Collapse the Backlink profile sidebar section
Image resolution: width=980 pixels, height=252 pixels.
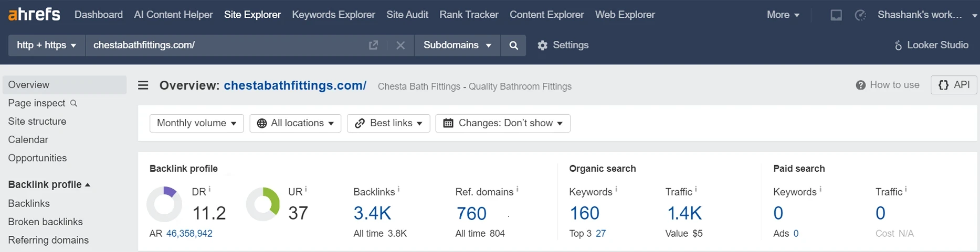[49, 184]
